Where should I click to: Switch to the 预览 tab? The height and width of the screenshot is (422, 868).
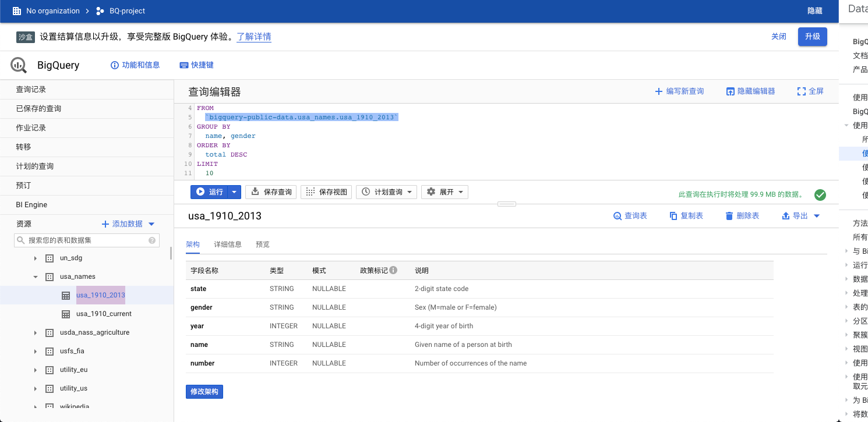[263, 244]
